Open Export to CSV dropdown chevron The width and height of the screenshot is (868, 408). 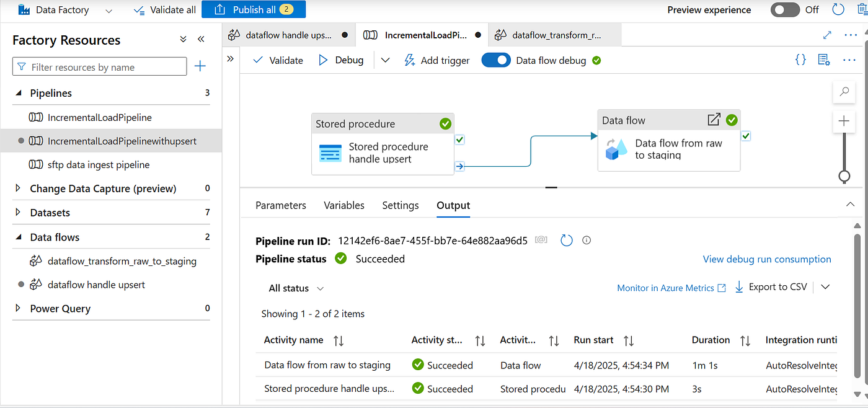[825, 287]
